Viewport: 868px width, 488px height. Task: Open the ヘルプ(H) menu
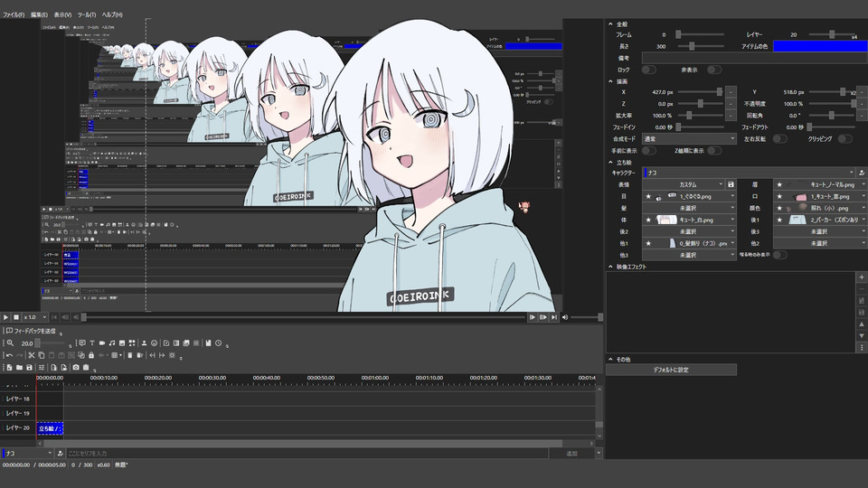pos(112,15)
